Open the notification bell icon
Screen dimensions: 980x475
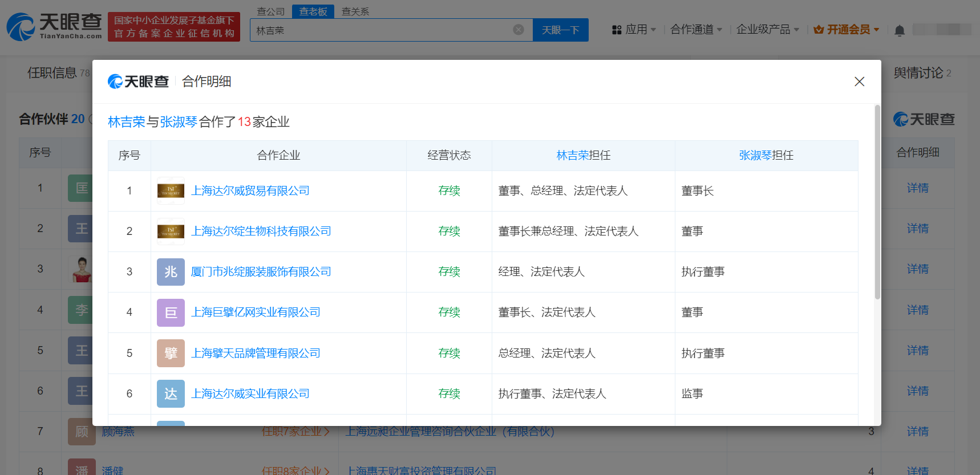(900, 30)
